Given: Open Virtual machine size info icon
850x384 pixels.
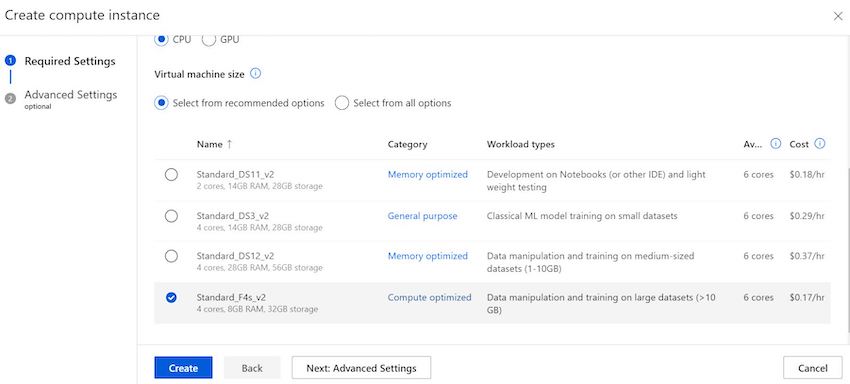Looking at the screenshot, I should click(x=256, y=74).
